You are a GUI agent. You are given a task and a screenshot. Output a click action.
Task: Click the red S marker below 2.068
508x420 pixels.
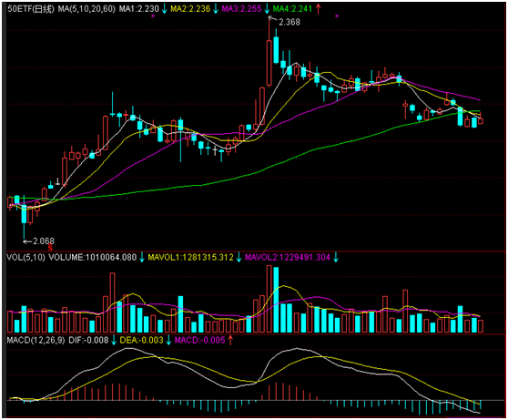[x=50, y=248]
